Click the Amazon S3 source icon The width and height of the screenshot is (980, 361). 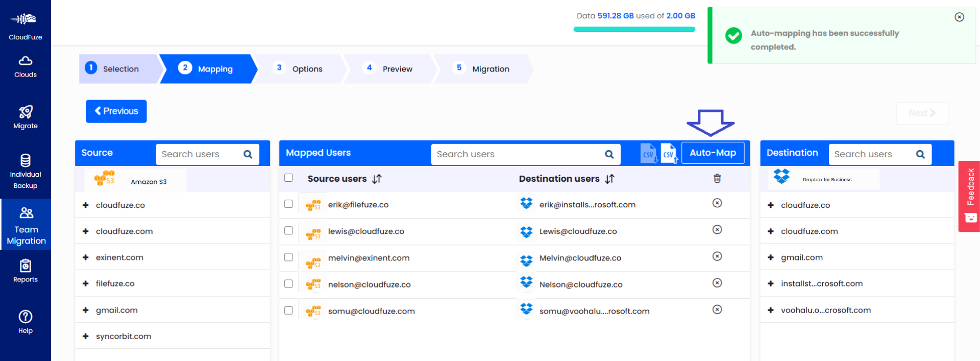[105, 178]
